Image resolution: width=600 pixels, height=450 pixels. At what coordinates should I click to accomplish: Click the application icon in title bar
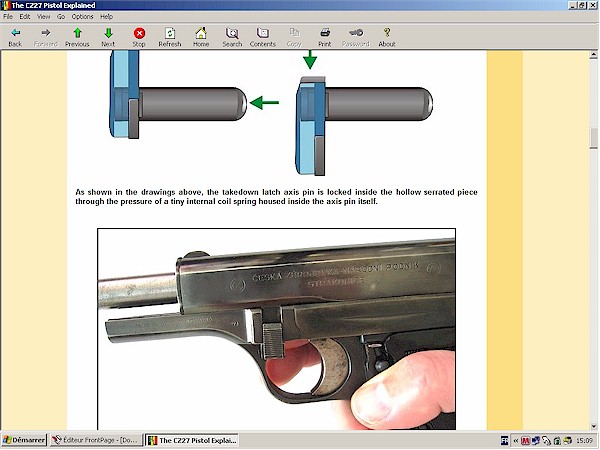click(x=5, y=5)
